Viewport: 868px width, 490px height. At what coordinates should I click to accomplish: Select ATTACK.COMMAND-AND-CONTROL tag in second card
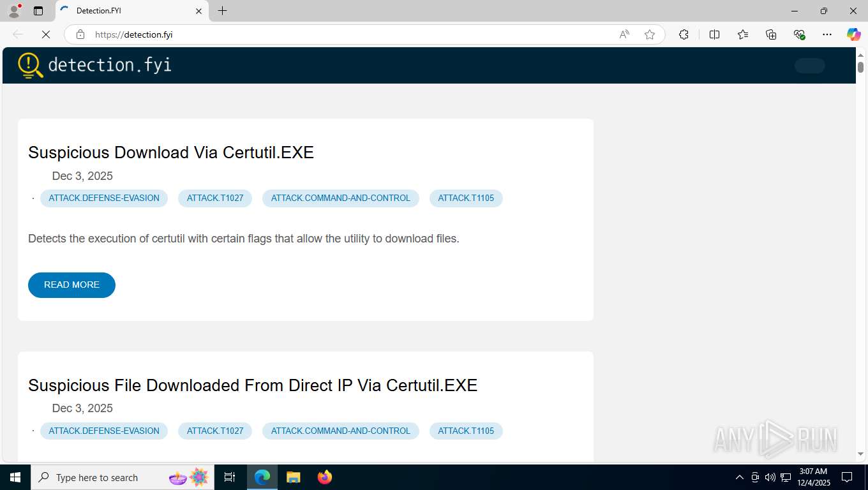coord(341,431)
